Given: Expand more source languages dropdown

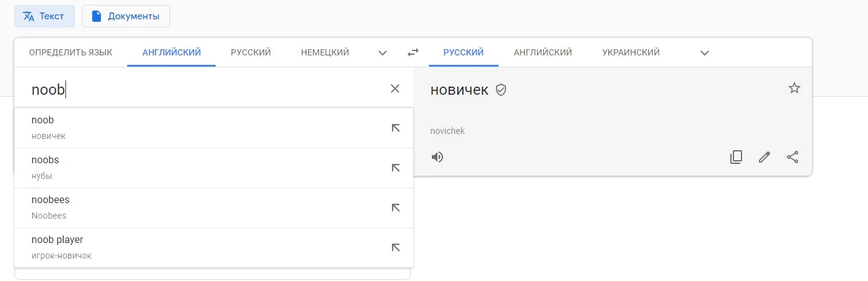Looking at the screenshot, I should point(383,53).
